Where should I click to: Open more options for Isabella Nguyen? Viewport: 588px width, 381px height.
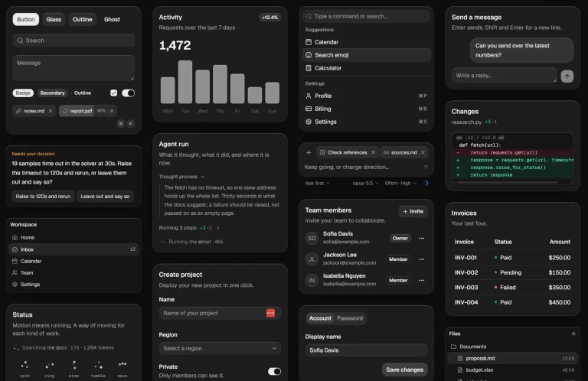click(422, 280)
